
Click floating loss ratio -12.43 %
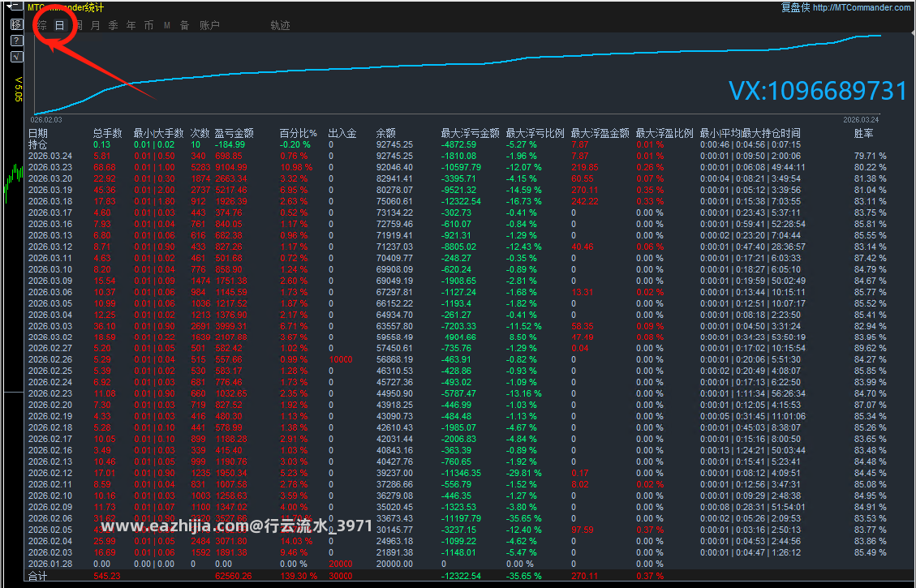pyautogui.click(x=523, y=247)
